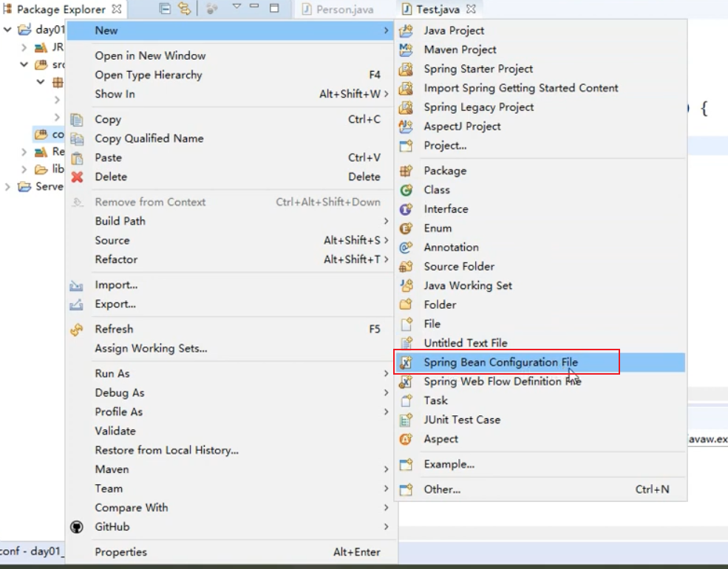
Task: Open the Debug As submenu
Action: tap(231, 393)
